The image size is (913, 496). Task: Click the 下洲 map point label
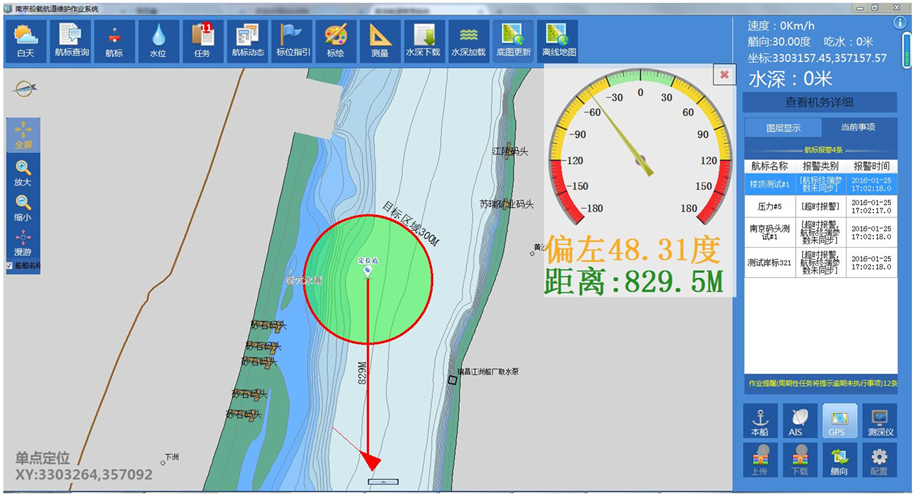coord(171,458)
